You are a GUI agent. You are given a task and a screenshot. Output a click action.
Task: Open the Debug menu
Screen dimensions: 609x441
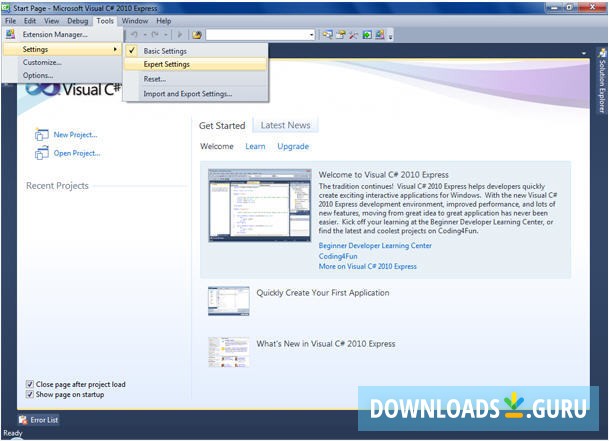[78, 21]
